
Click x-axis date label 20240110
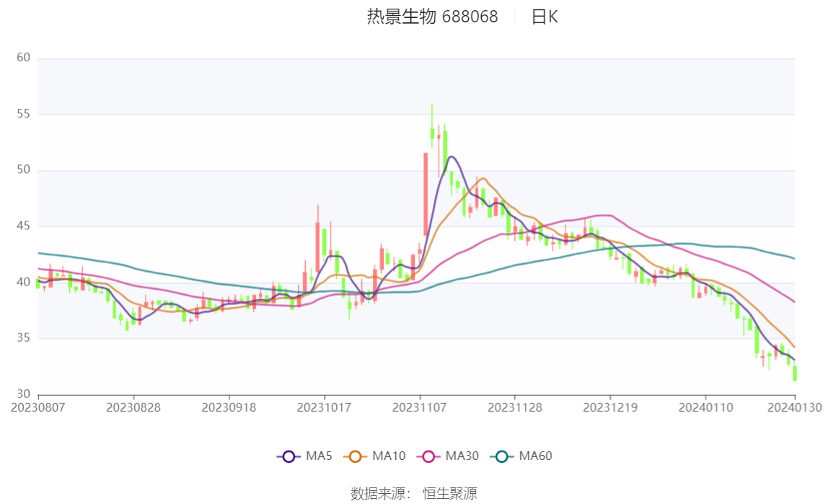[705, 407]
